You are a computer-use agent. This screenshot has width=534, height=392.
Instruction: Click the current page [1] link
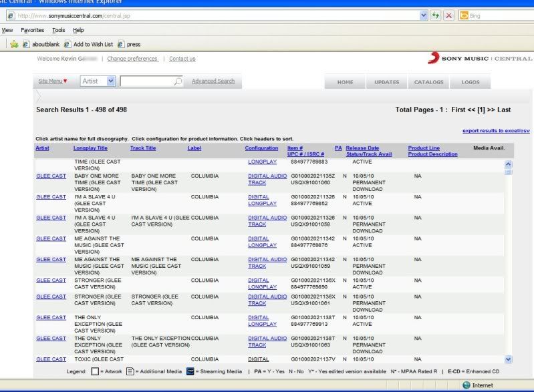(481, 110)
